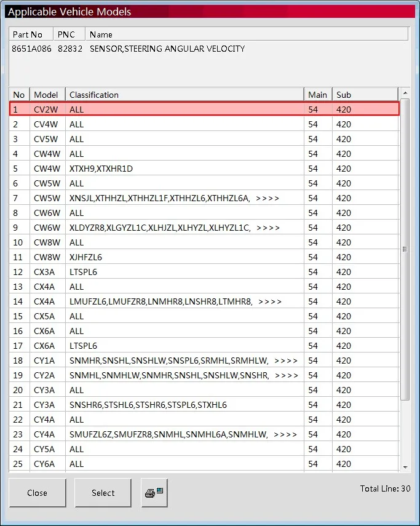Select row 13 CX4A ALL
The image size is (420, 526).
click(204, 287)
